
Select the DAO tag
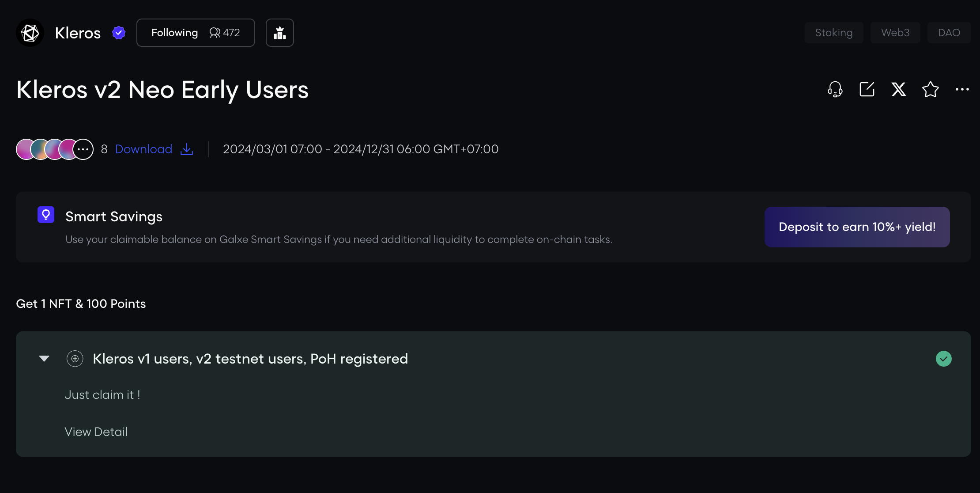[949, 33]
